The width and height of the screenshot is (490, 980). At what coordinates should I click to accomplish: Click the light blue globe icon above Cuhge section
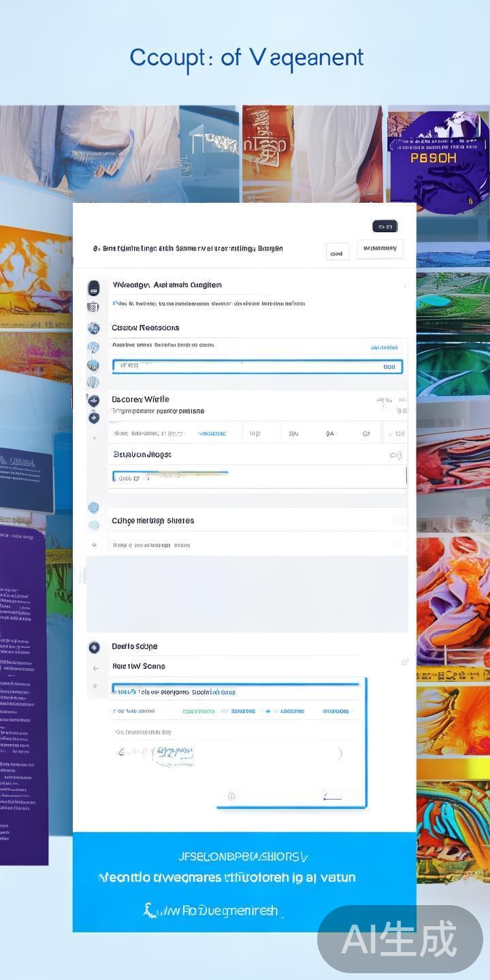[94, 507]
